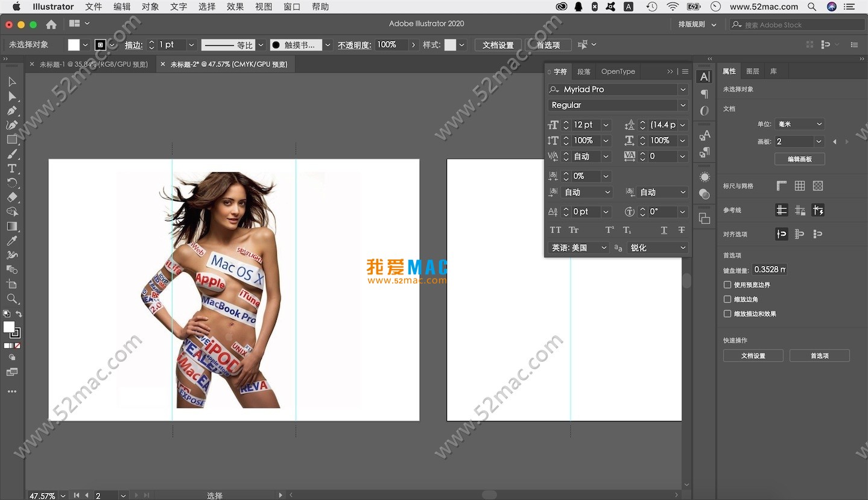Viewport: 868px width, 500px height.
Task: Switch to OpenType tab
Action: coord(618,71)
